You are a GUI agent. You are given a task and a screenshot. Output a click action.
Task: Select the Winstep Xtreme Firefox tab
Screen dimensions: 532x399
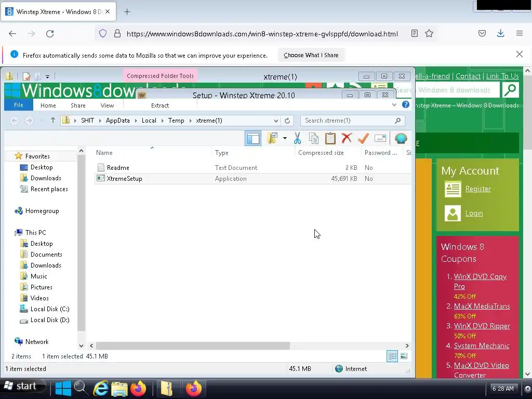58,11
